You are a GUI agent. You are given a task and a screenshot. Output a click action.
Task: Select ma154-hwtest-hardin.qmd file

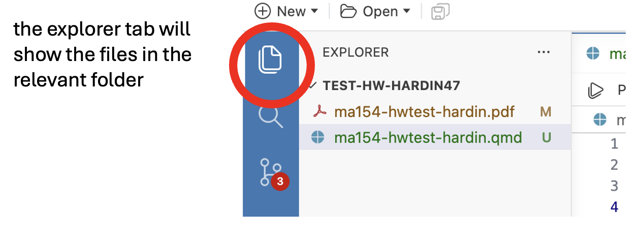pos(435,137)
